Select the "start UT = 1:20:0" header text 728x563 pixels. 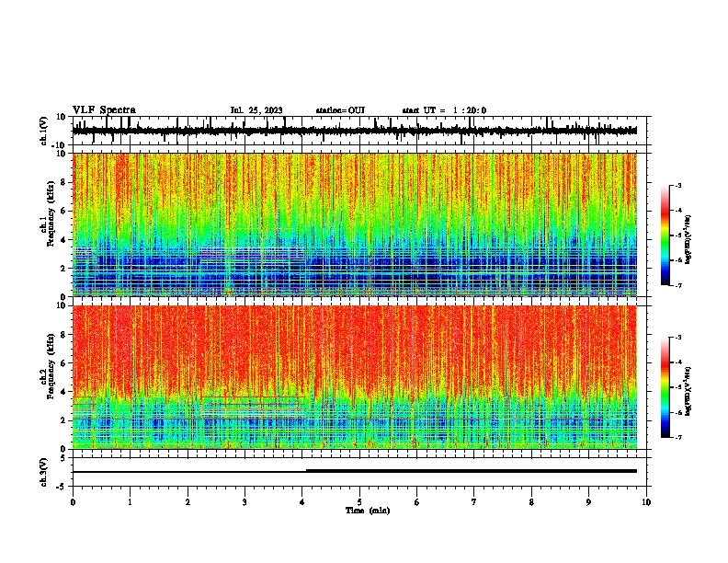444,110
